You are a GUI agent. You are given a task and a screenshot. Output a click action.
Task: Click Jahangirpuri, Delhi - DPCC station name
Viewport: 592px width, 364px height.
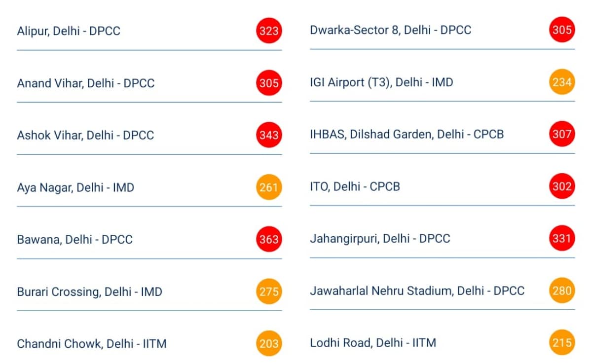pyautogui.click(x=380, y=239)
